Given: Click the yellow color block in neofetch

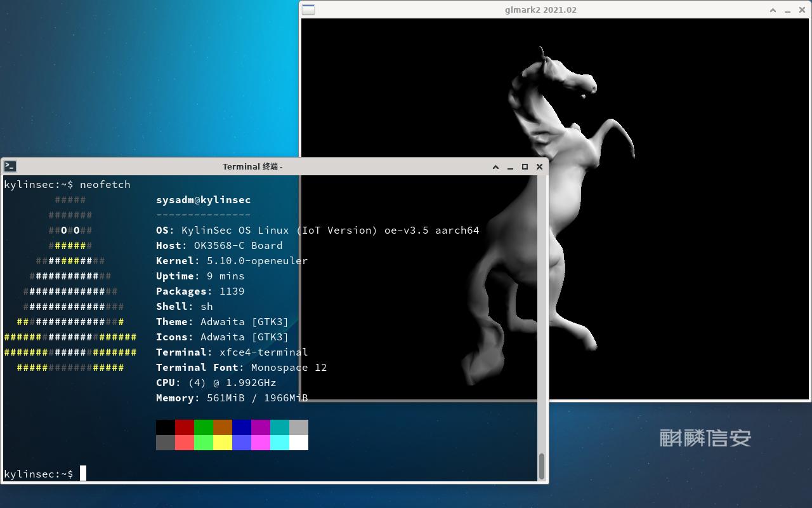Looking at the screenshot, I should [x=223, y=443].
